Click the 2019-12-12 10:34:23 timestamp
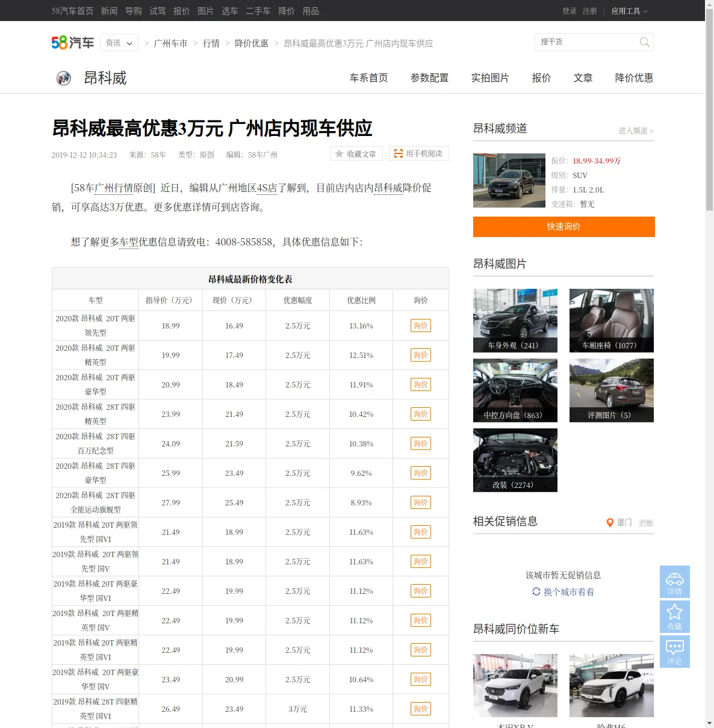This screenshot has width=714, height=728. (x=84, y=155)
